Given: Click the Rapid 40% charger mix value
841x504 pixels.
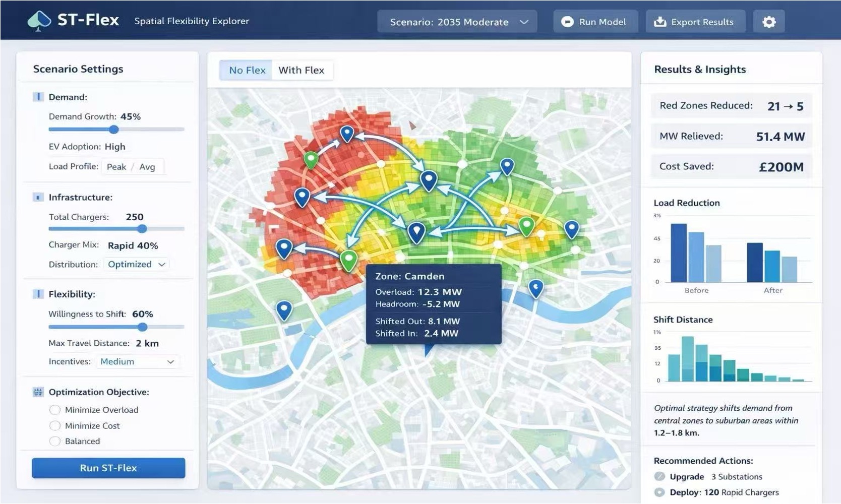Looking at the screenshot, I should point(133,245).
